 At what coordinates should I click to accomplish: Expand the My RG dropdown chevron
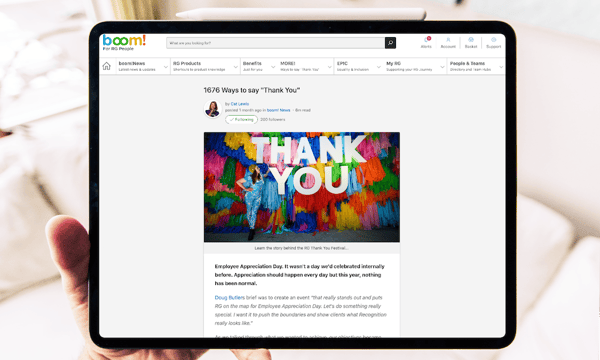[442, 67]
